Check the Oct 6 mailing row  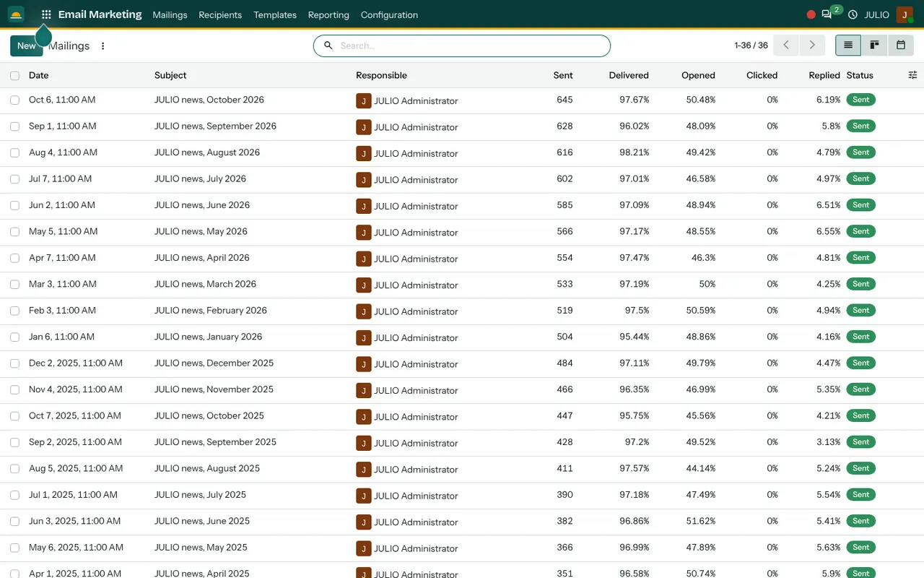[x=14, y=100]
